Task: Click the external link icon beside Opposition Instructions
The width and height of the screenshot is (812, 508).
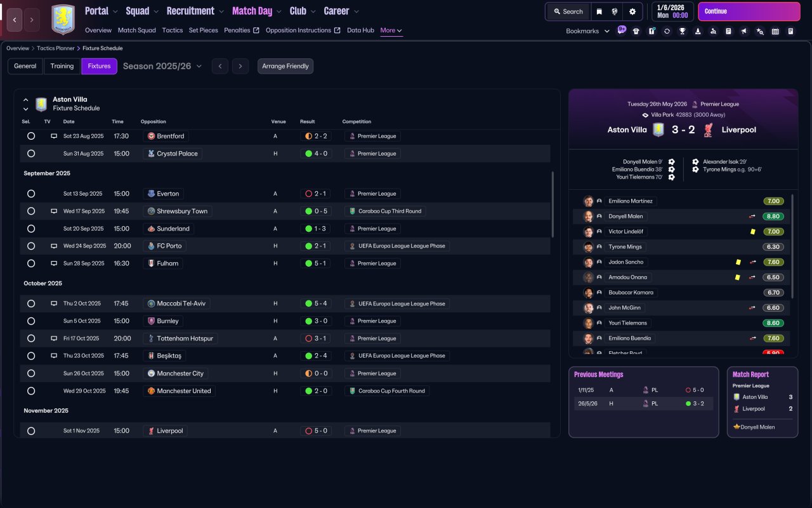Action: (x=337, y=30)
